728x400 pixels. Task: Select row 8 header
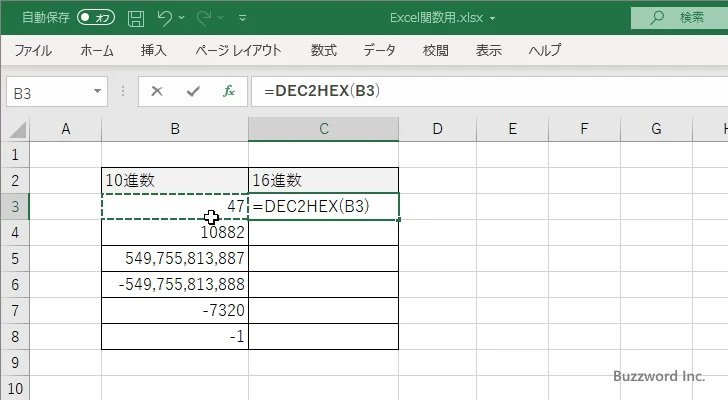[x=15, y=336]
